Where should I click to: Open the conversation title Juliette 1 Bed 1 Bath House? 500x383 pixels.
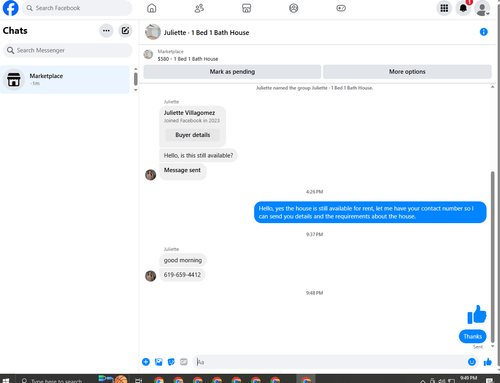206,33
